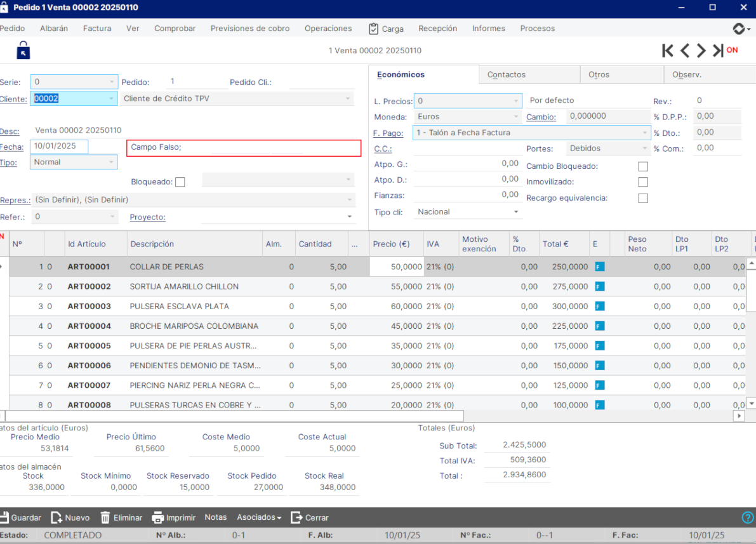756x544 pixels.
Task: Click the blue F icon for ART00007
Action: pyautogui.click(x=600, y=385)
